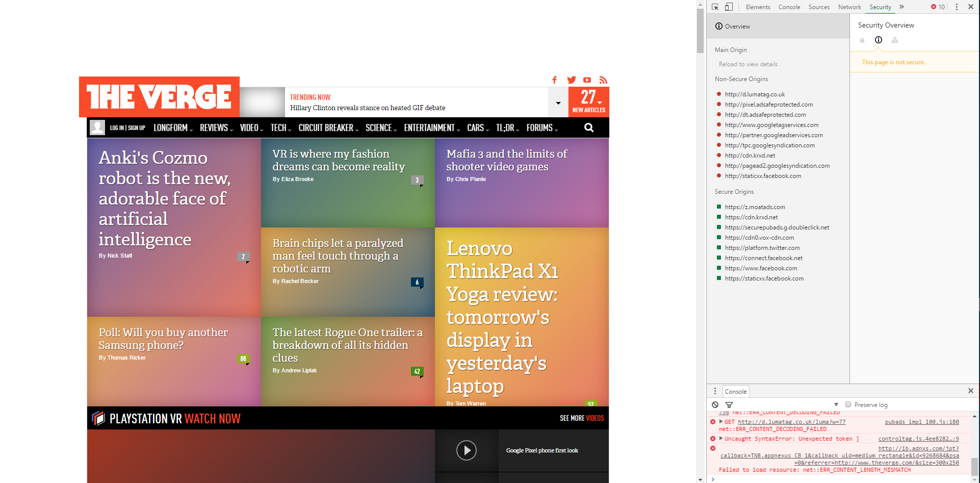Expand the trending stories dropdown arrow
This screenshot has height=483, width=980.
558,103
